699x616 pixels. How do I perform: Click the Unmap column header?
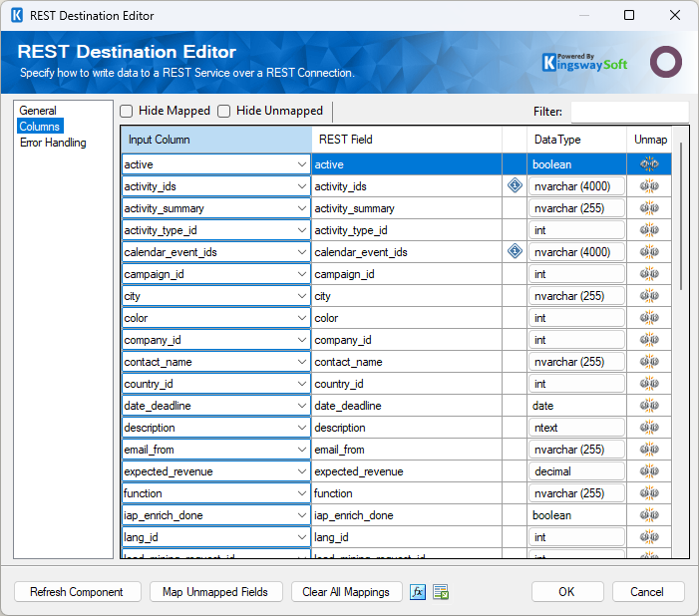tap(649, 140)
